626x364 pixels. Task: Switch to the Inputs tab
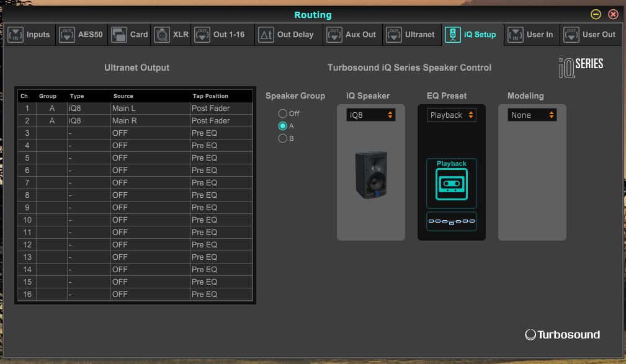click(x=30, y=35)
